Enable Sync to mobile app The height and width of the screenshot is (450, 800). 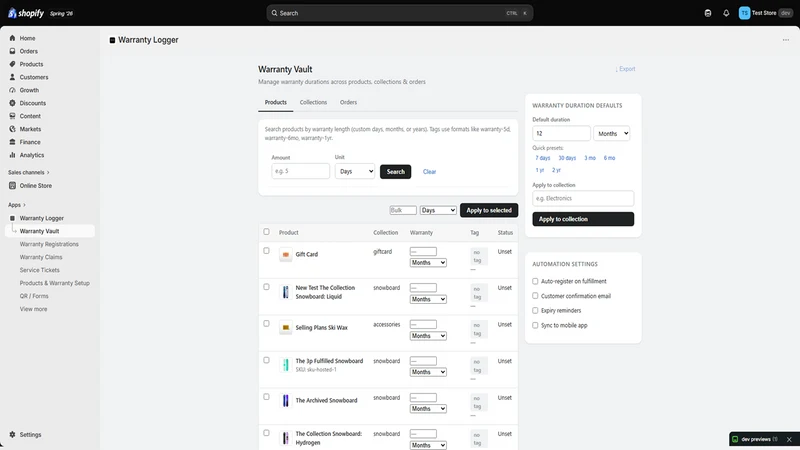pos(535,325)
